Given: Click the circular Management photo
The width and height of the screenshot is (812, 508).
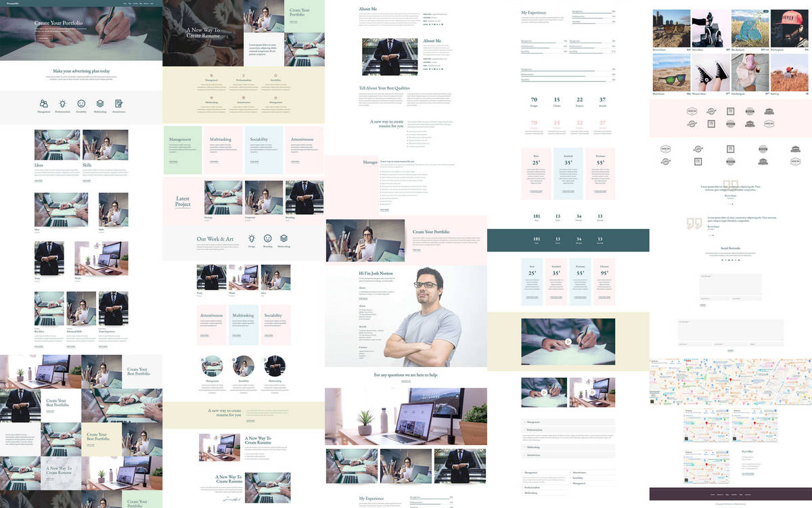Looking at the screenshot, I should click(x=212, y=366).
